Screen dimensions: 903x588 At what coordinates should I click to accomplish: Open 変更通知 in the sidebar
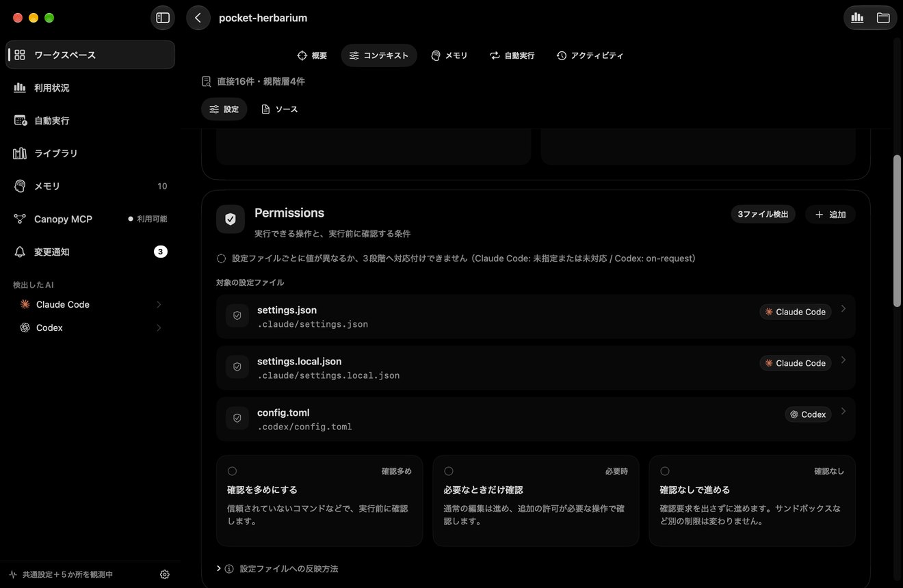[x=90, y=252]
